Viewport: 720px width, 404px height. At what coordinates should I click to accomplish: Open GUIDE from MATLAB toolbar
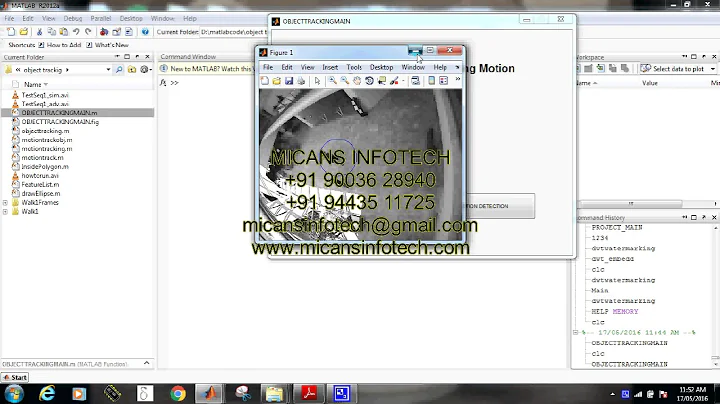(117, 32)
